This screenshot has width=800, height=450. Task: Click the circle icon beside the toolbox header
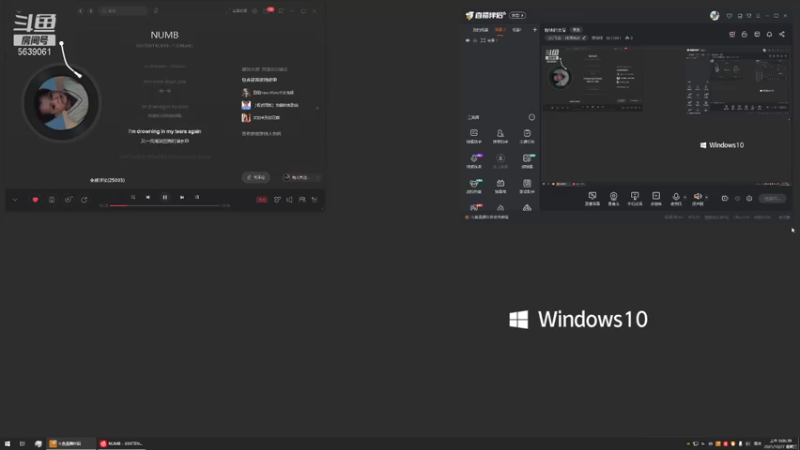point(532,117)
